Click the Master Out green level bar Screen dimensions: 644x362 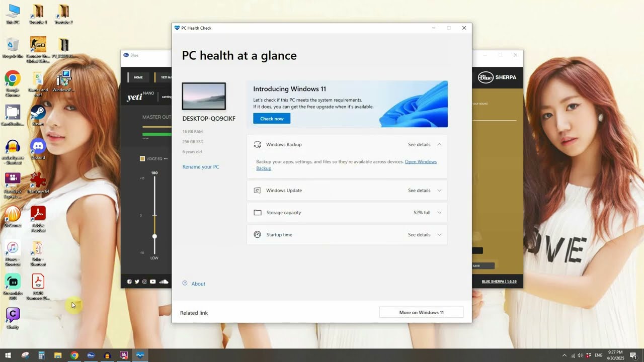click(156, 134)
